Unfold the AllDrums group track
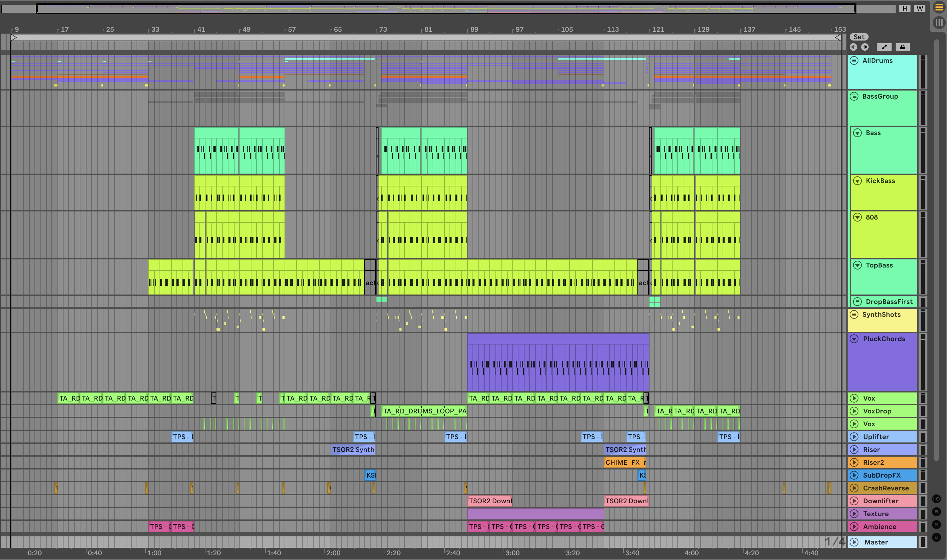947x560 pixels. (x=854, y=60)
